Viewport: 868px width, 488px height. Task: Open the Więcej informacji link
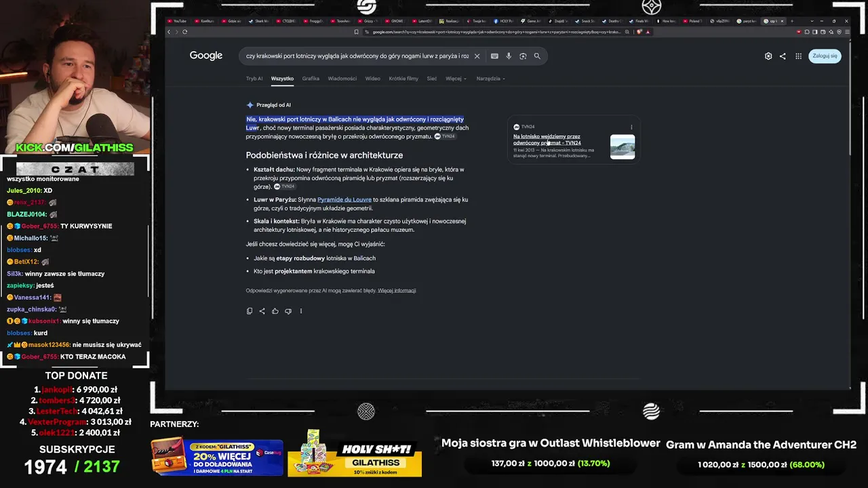[397, 291]
